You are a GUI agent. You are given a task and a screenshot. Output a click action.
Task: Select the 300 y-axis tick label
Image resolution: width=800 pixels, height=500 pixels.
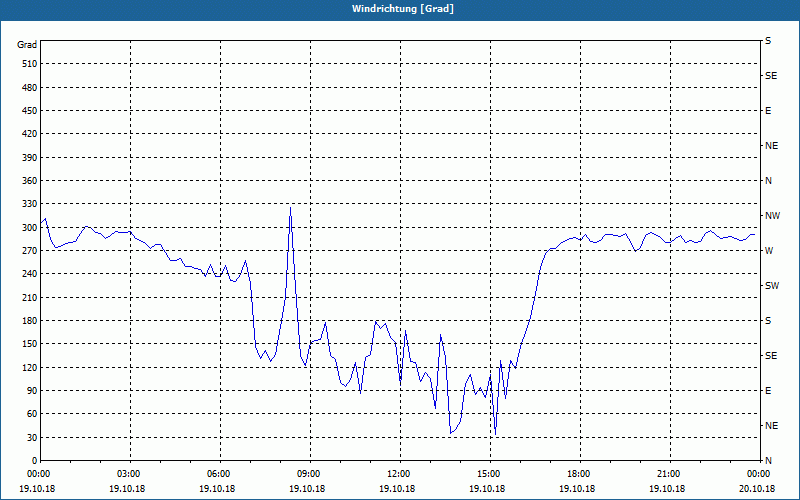(x=29, y=228)
